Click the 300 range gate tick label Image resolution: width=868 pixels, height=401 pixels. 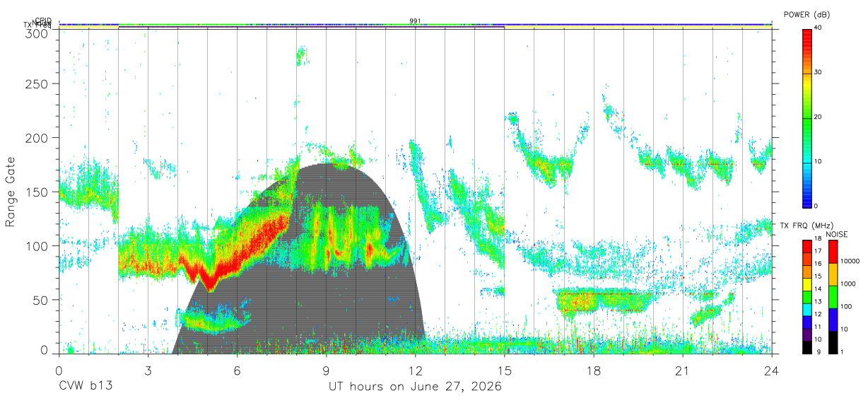coord(37,33)
